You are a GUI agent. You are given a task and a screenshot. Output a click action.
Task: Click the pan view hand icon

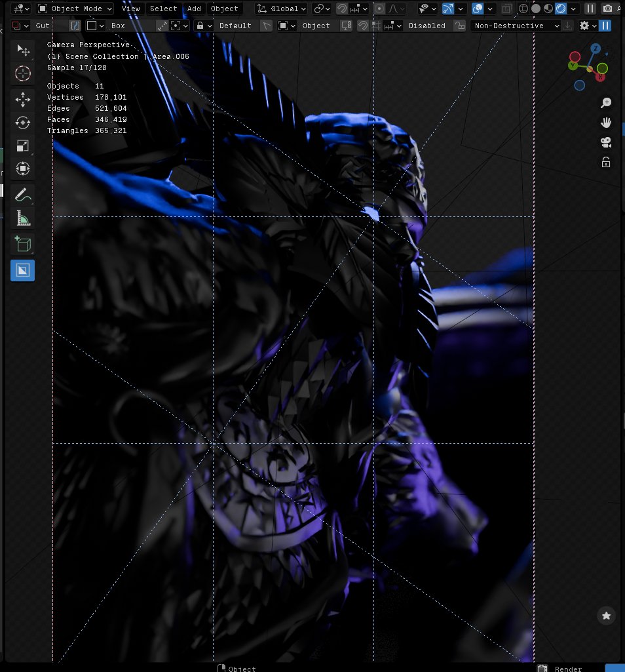pyautogui.click(x=606, y=123)
